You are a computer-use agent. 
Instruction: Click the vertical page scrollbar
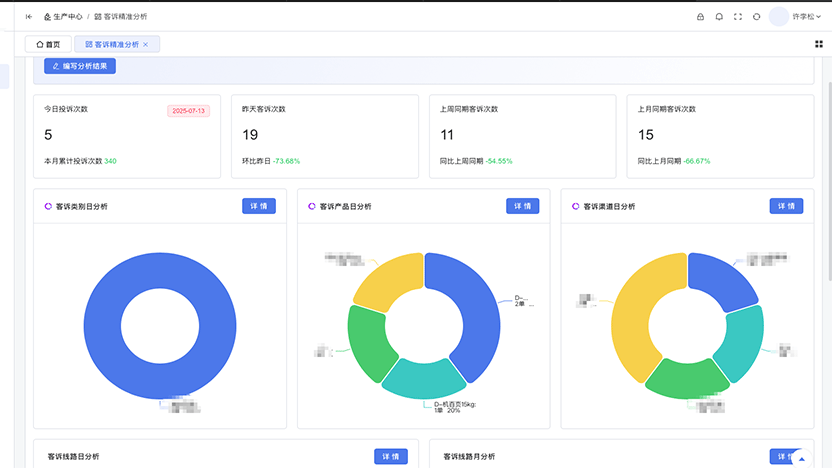coord(829,180)
